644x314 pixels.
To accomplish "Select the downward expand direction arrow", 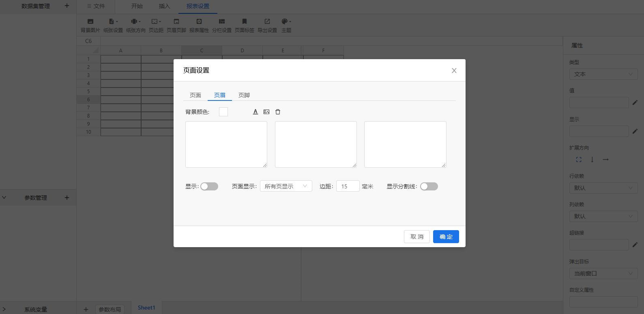I will 592,160.
